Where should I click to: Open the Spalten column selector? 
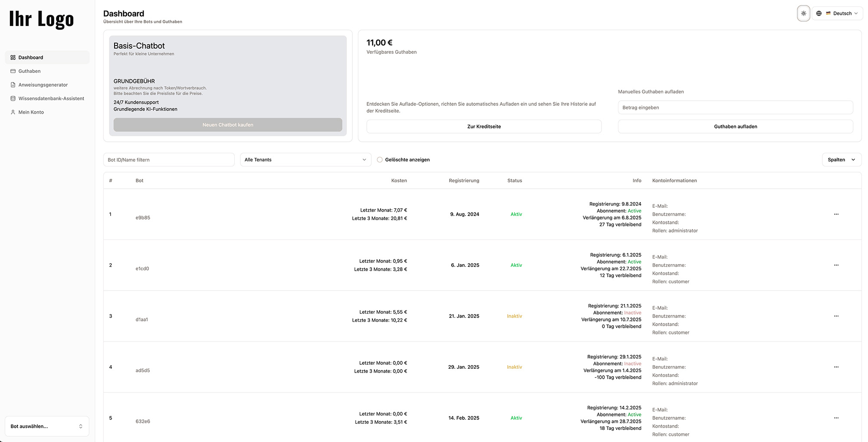click(x=841, y=160)
